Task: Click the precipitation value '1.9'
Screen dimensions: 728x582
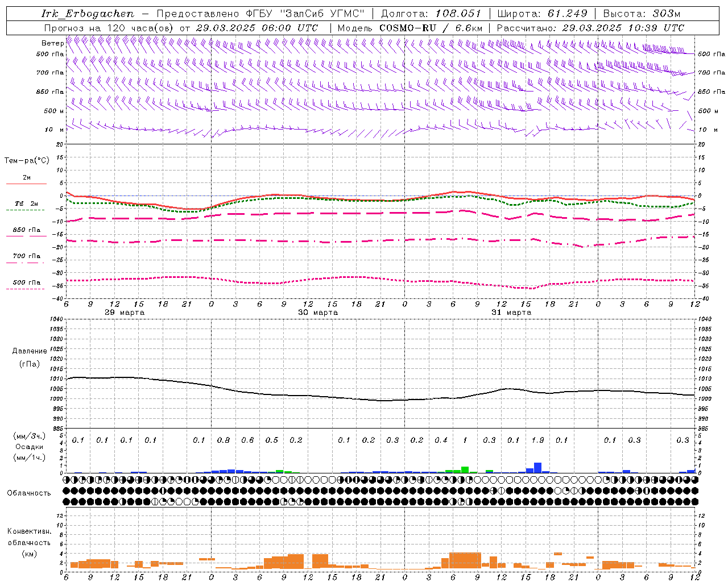Action: pyautogui.click(x=537, y=440)
